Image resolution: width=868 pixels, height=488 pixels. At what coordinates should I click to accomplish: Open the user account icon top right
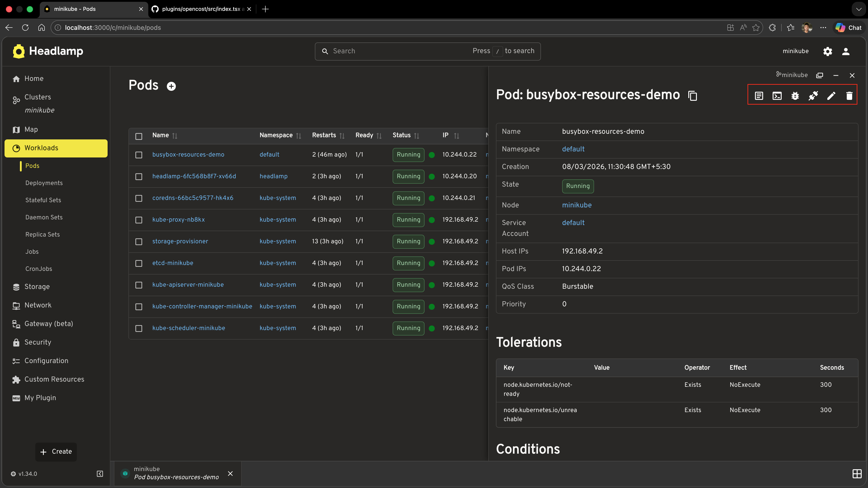(x=846, y=51)
